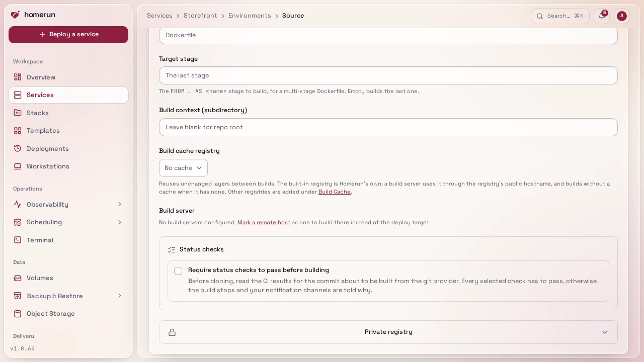Open Environments breadcrumb

pyautogui.click(x=250, y=16)
